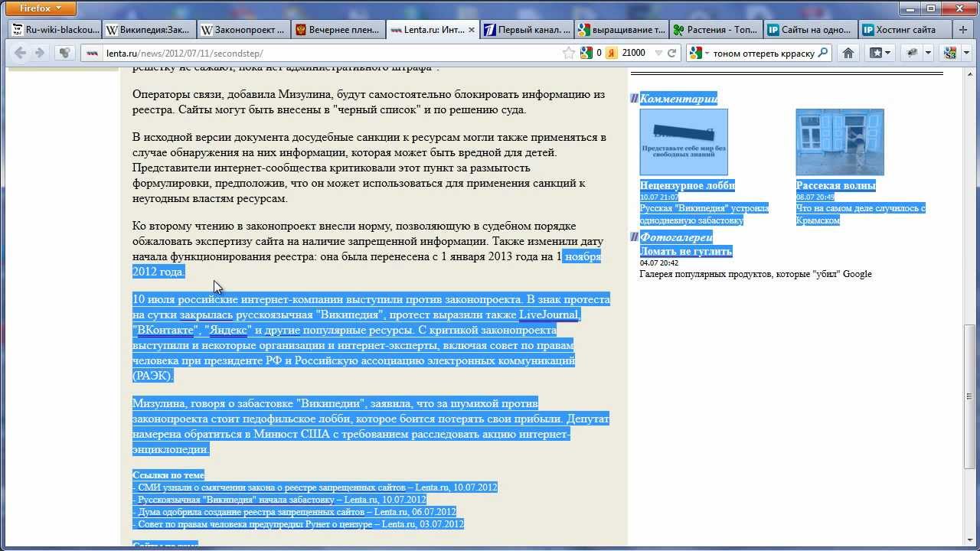Open 'Что на самом деле случилось с Крымском'
The image size is (980, 551).
tap(861, 214)
